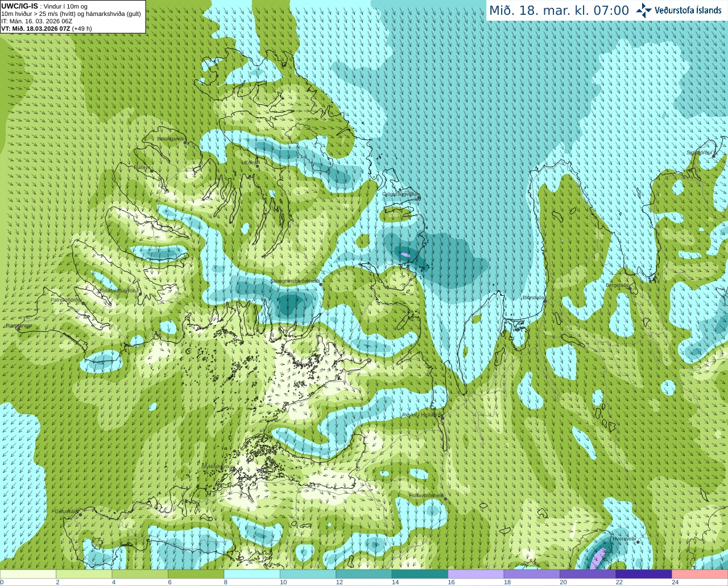This screenshot has height=586, width=728.
Task: Click the pink above-24 m/s legend swatch
Action: pyautogui.click(x=700, y=574)
